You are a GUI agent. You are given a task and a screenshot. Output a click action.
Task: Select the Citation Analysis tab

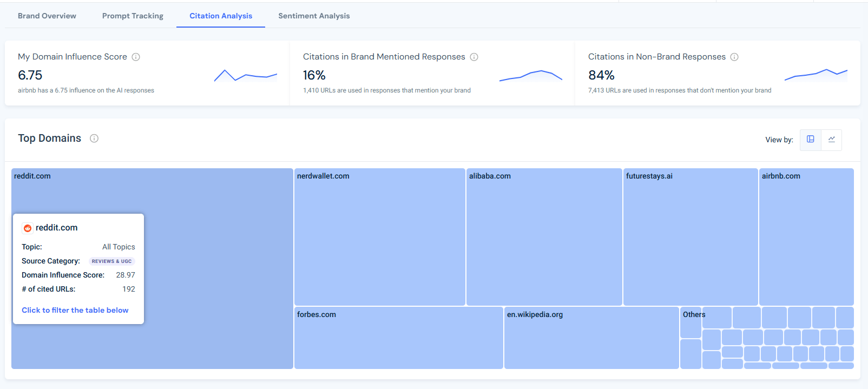pos(221,16)
